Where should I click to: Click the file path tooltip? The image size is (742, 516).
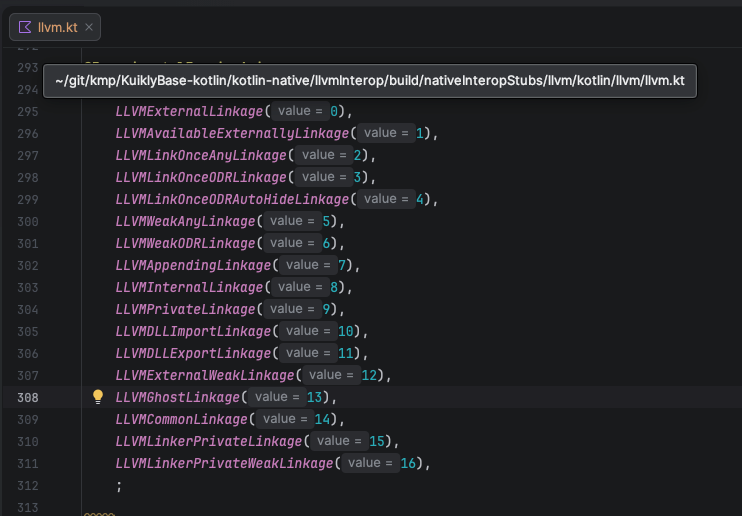click(369, 81)
